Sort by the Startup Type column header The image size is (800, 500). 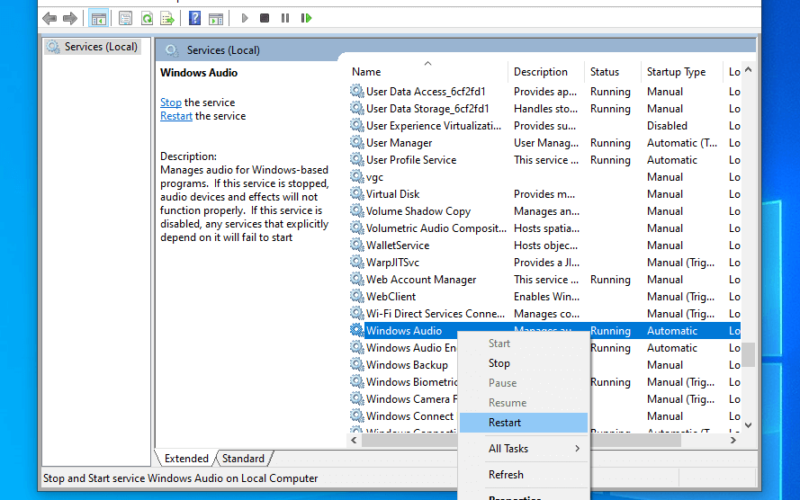[682, 72]
